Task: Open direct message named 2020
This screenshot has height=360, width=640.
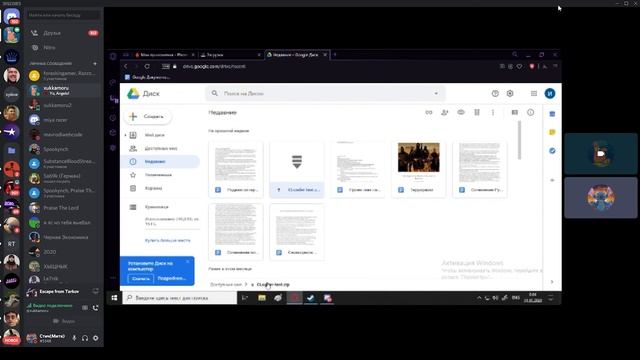Action: [64, 252]
